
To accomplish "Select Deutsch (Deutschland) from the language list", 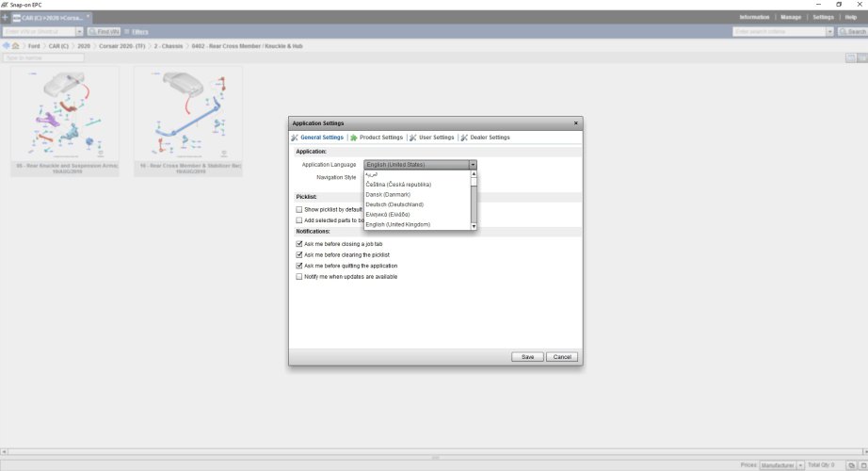I will (x=394, y=204).
